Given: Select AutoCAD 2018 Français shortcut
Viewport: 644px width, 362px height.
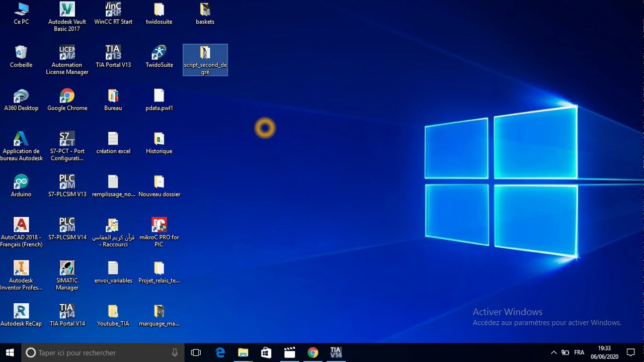Looking at the screenshot, I should [21, 233].
